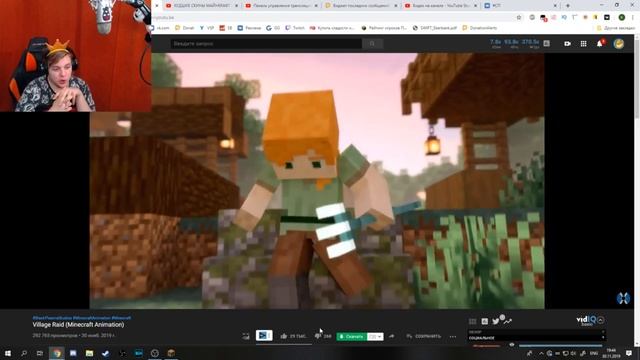Open the vk.com bookmark
The image size is (640, 360).
160,28
